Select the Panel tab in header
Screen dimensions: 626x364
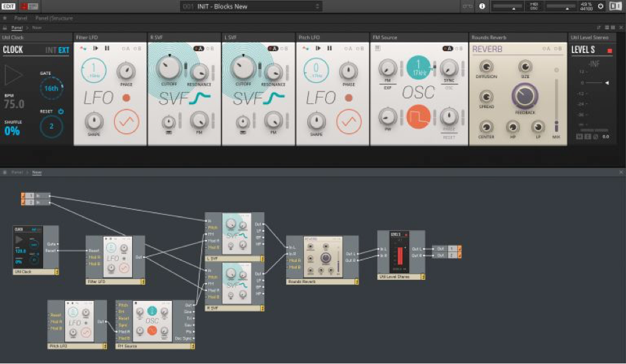pyautogui.click(x=21, y=18)
